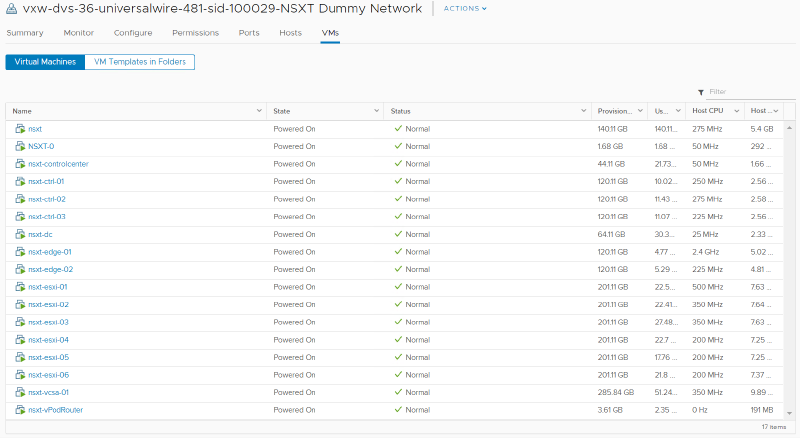Click the VM icon beside nsxt-edge-01
800x438 pixels.
20,252
